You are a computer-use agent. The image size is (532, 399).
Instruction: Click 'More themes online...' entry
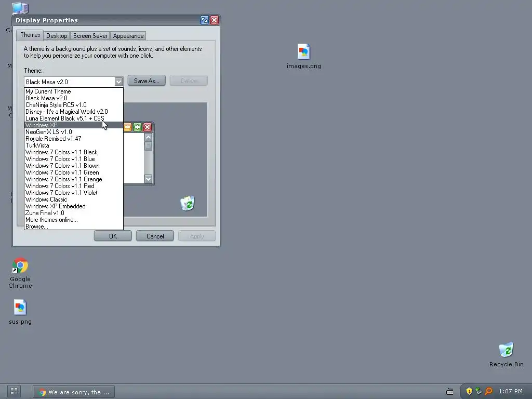(74, 220)
